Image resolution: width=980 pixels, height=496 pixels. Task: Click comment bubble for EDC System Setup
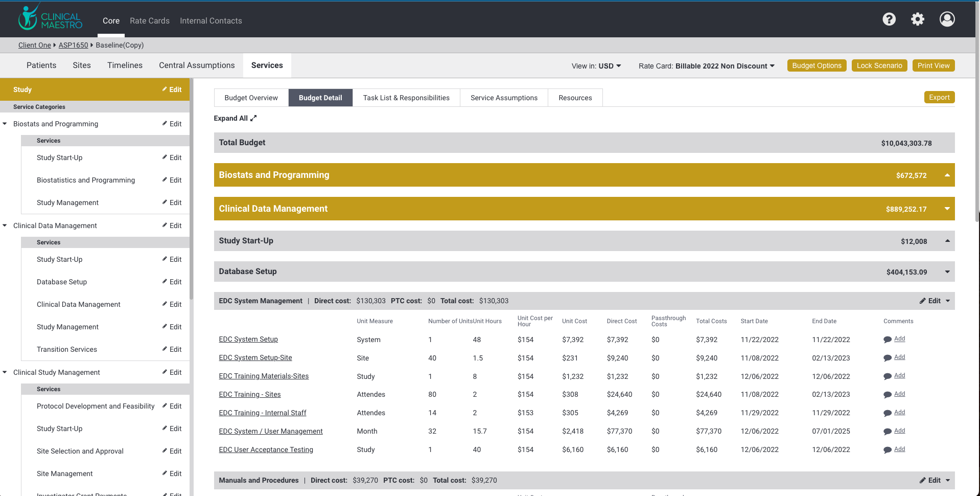[887, 340]
